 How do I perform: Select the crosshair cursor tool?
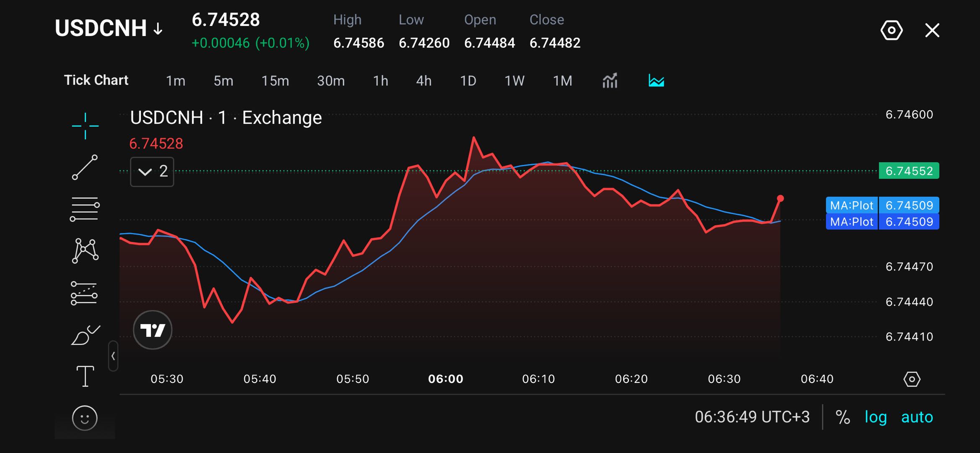click(x=85, y=125)
